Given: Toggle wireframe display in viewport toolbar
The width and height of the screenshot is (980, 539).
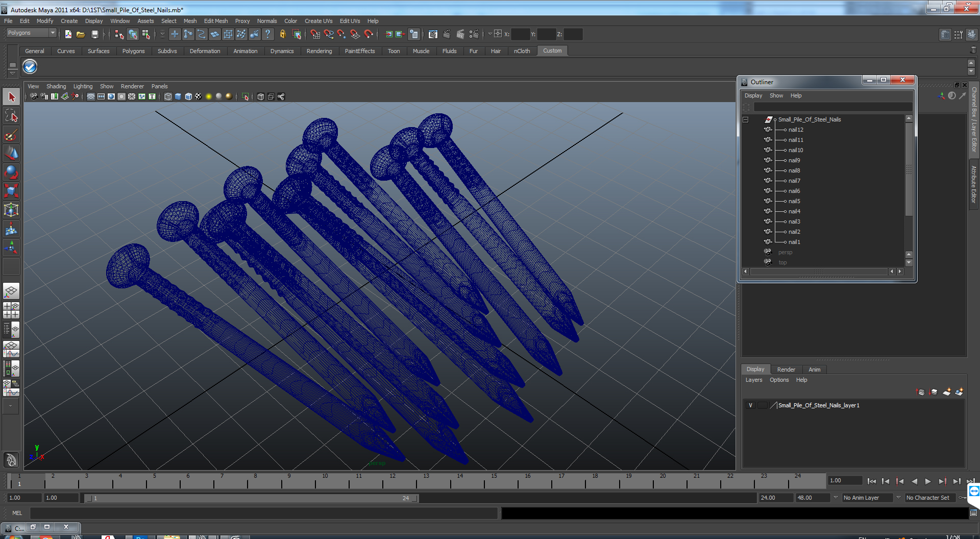Looking at the screenshot, I should pos(168,96).
